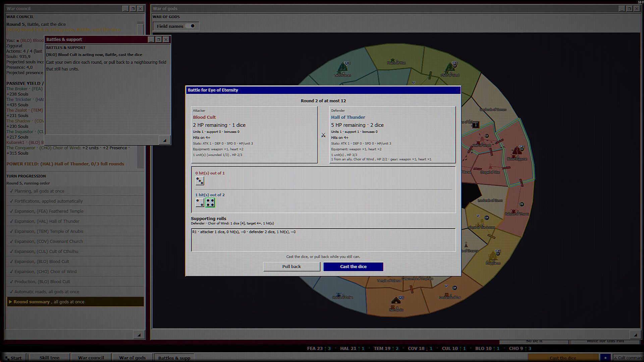644x362 pixels.
Task: Open the Start menu on the taskbar
Action: (x=14, y=358)
